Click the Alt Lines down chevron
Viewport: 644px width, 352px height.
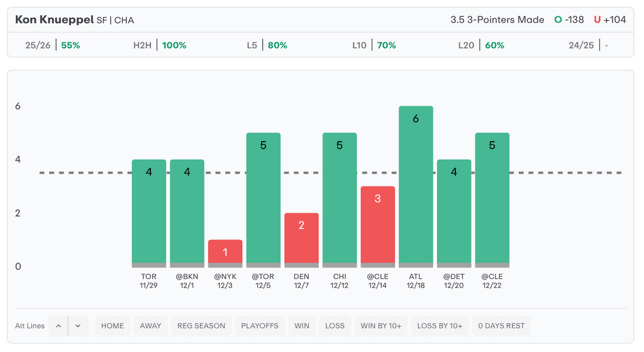click(78, 326)
